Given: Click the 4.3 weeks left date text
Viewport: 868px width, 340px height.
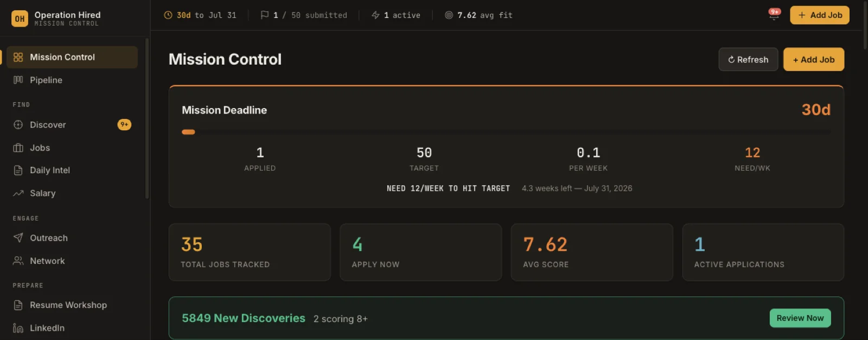Looking at the screenshot, I should click(x=577, y=188).
